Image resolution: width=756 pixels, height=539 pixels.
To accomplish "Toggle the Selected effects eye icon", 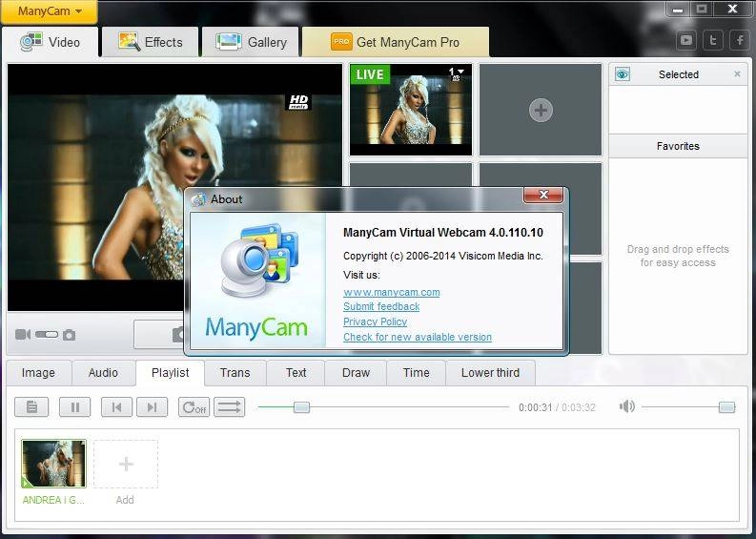I will [x=623, y=74].
